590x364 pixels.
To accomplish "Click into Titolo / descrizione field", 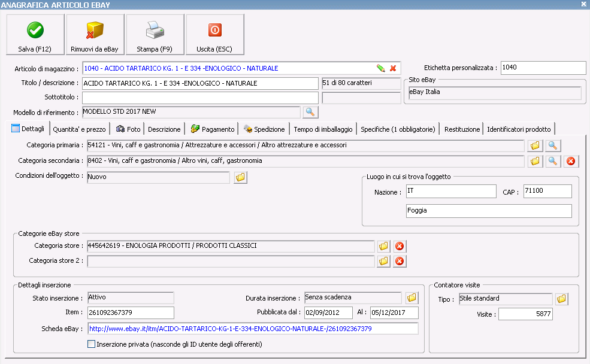I will coord(200,83).
